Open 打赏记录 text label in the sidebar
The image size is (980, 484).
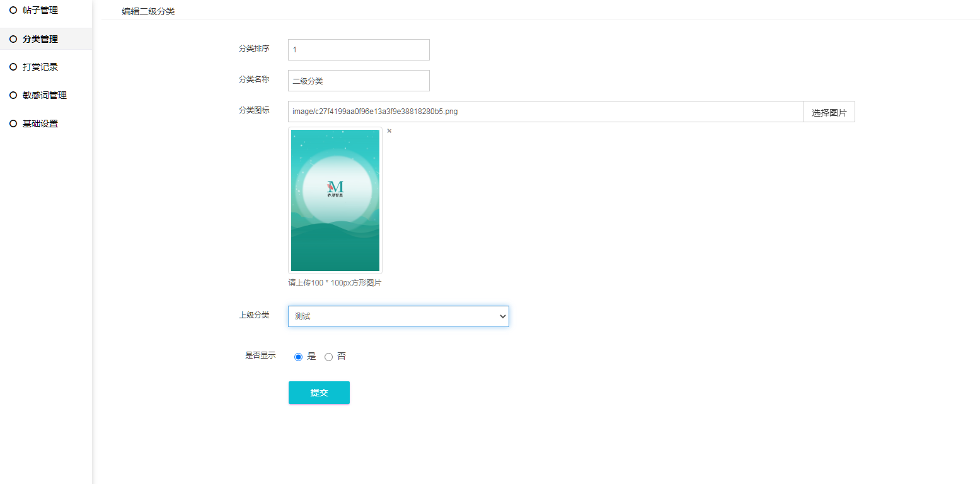[40, 67]
